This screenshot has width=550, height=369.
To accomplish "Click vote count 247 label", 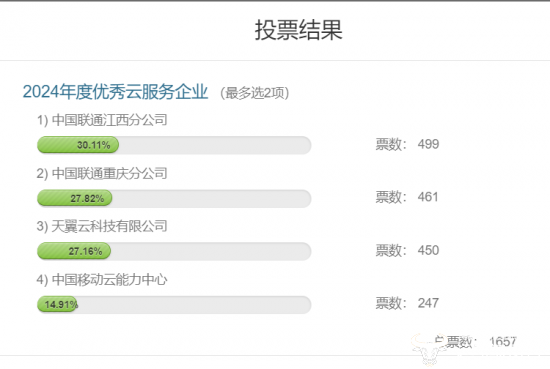I will pyautogui.click(x=407, y=303).
